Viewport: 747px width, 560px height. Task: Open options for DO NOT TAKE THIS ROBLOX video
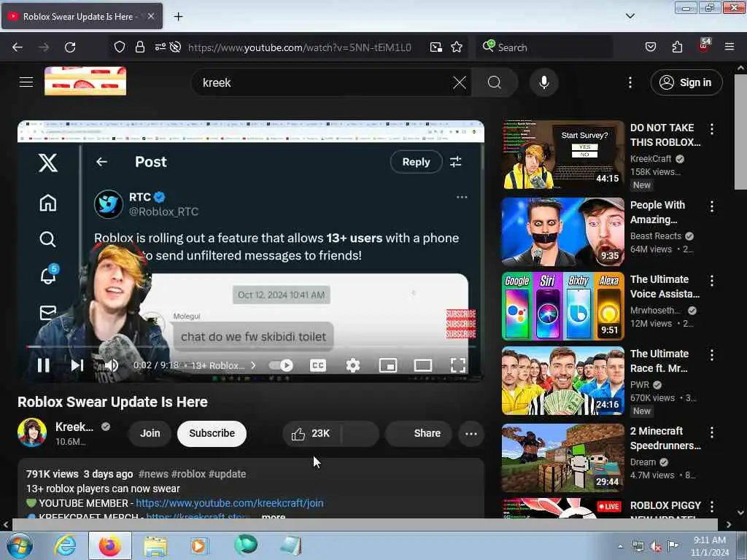[x=712, y=128]
